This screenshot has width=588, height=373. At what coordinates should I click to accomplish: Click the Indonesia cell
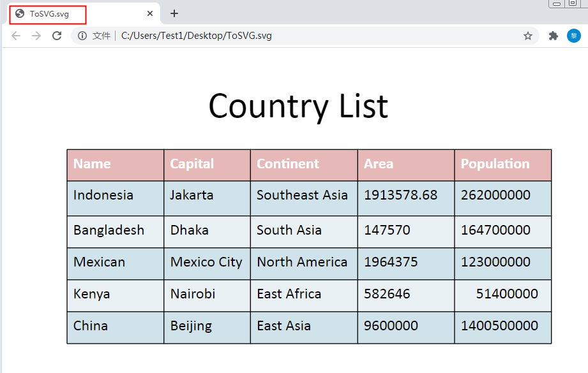click(103, 195)
